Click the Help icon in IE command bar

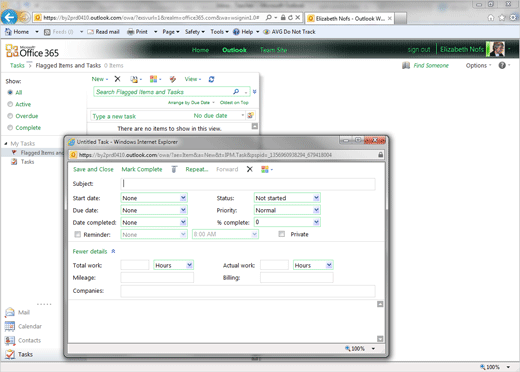(x=236, y=32)
